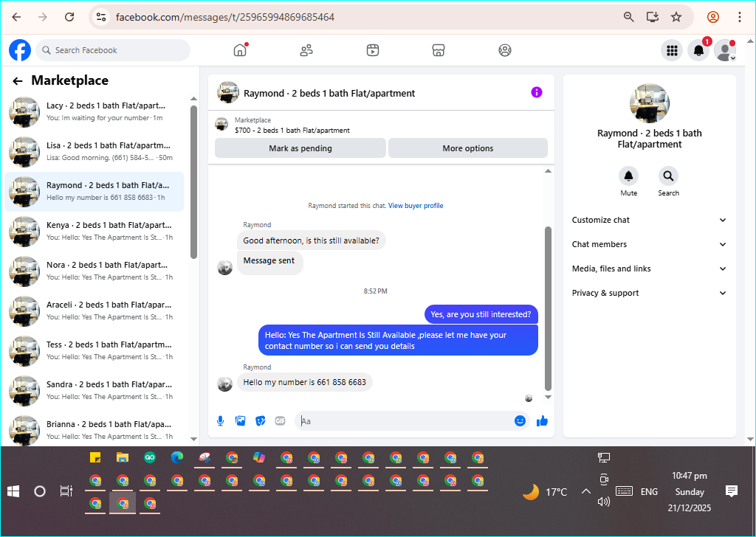Viewport: 756px width, 537px height.
Task: Open Microsoft Edge on taskbar
Action: coord(177,457)
